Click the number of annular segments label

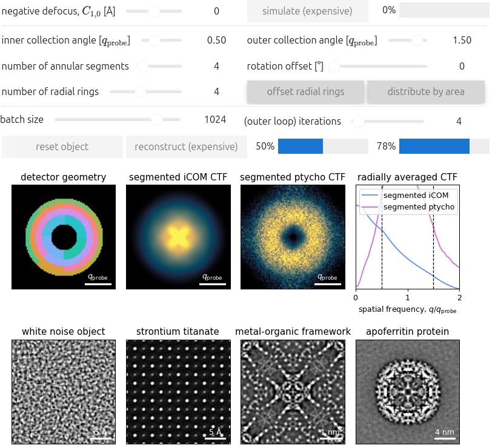[x=65, y=66]
